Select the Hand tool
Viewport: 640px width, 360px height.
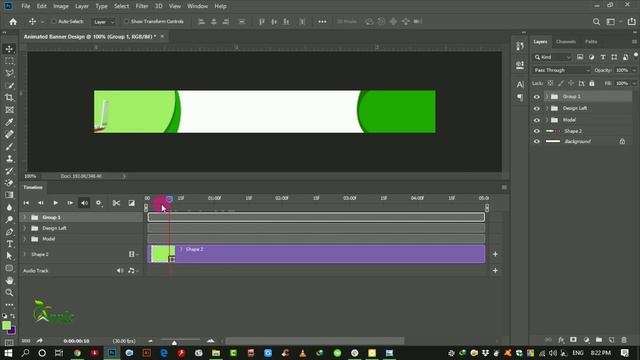point(9,280)
